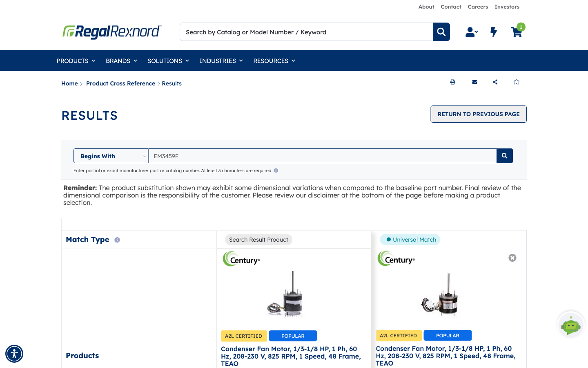Click the Results breadcrumb text

point(171,83)
